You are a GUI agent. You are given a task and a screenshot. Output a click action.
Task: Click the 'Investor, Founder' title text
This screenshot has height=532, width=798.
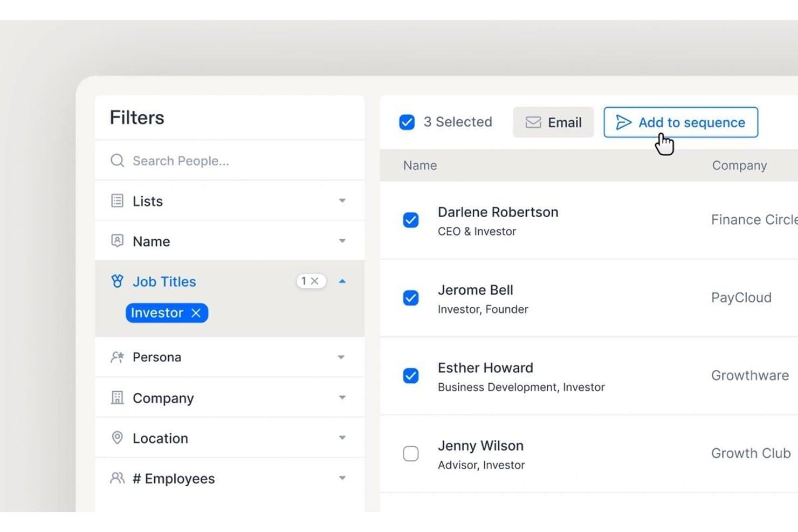[x=483, y=309]
